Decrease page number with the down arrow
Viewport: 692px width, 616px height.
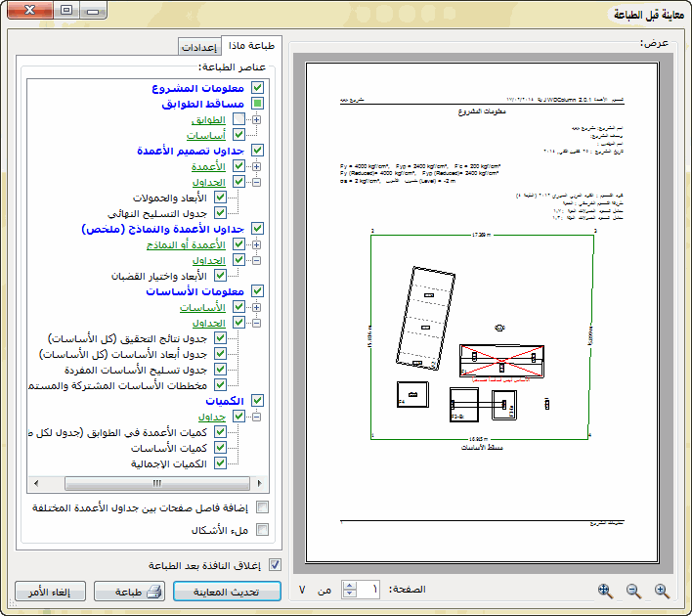tap(349, 595)
